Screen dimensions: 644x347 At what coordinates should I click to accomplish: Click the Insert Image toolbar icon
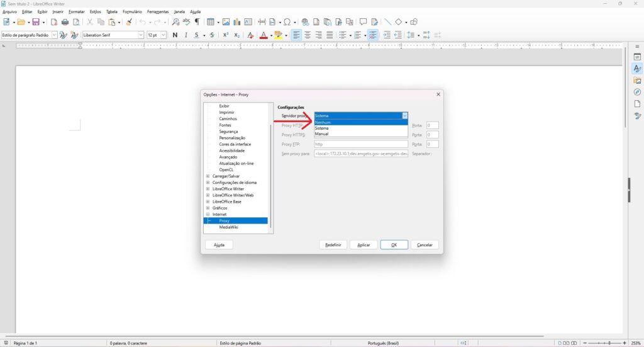point(226,22)
